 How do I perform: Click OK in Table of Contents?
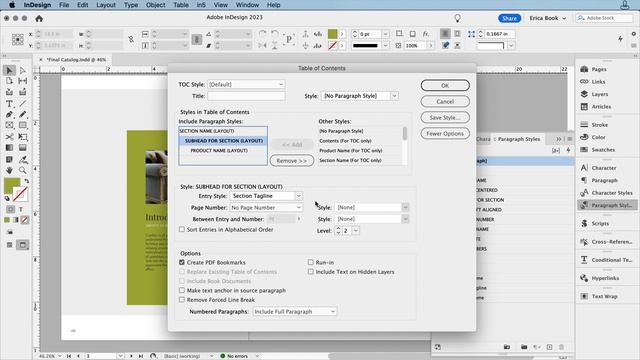pos(445,86)
